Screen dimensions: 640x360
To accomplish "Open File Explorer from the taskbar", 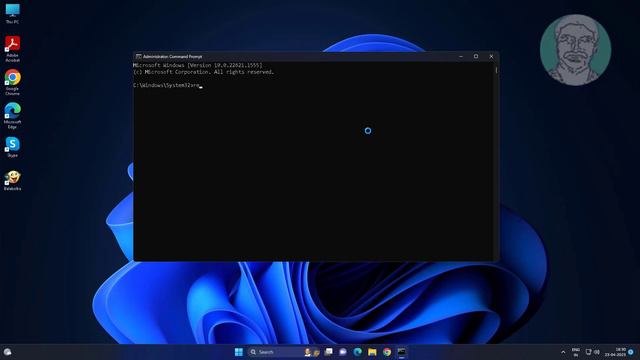I will (372, 352).
